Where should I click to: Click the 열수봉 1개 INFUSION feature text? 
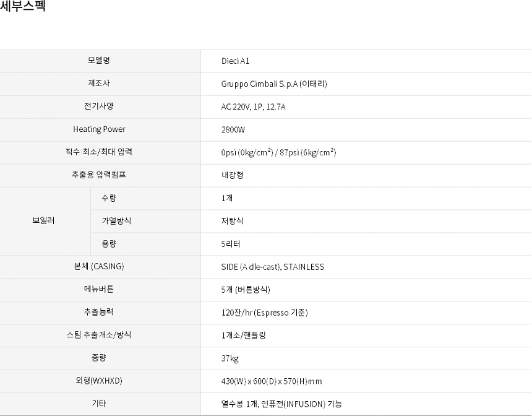[x=281, y=404]
